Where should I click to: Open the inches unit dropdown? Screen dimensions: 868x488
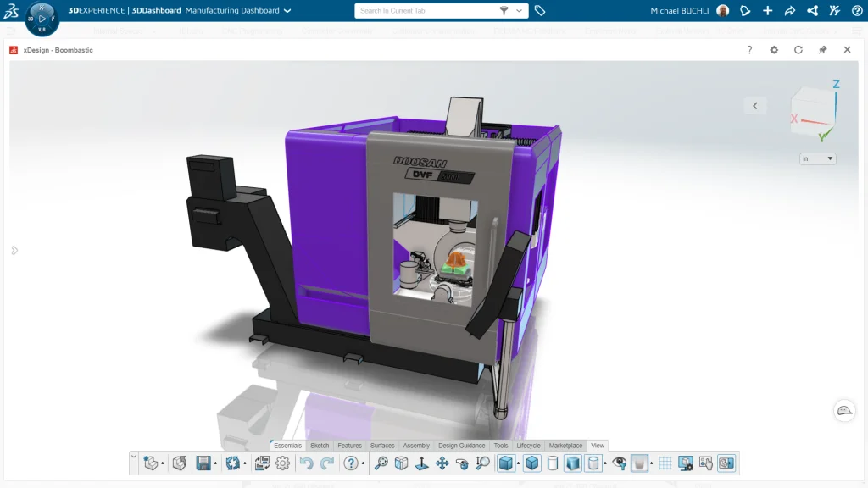coord(817,158)
